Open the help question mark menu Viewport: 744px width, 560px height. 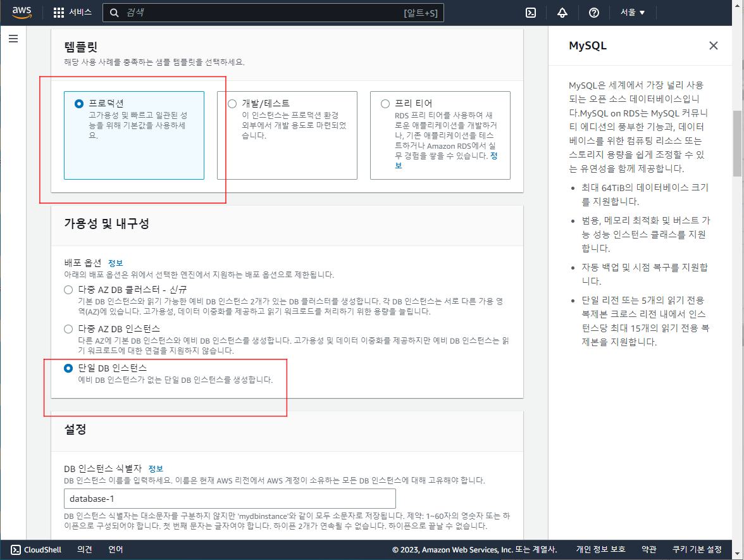pyautogui.click(x=594, y=13)
